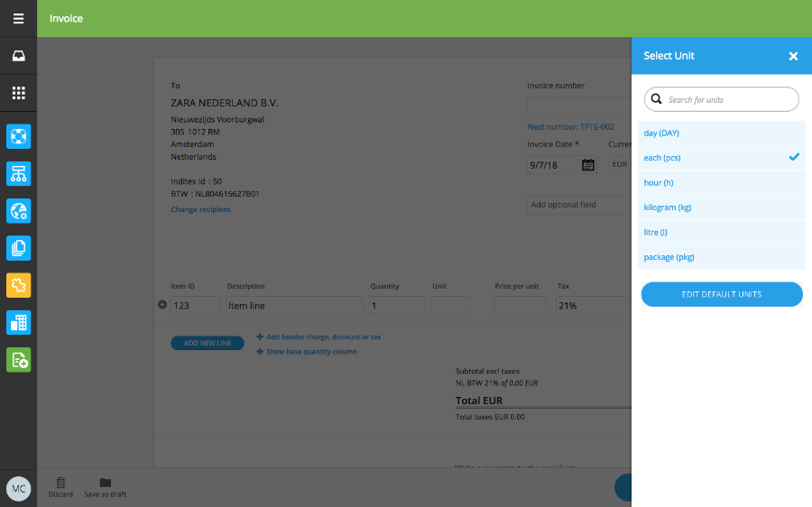The width and height of the screenshot is (812, 507).
Task: Select the package (pkg) unit
Action: 722,257
